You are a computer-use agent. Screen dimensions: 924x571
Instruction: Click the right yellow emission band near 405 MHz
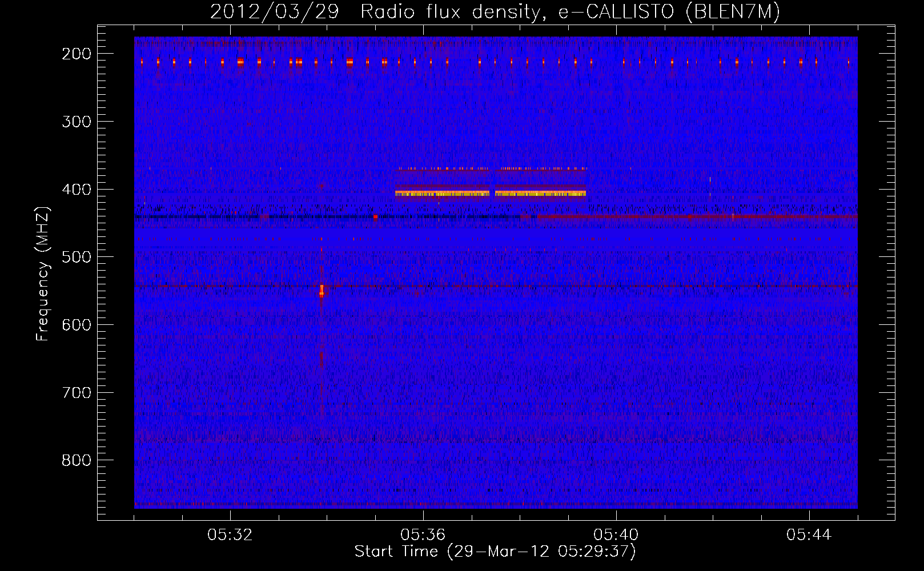click(x=540, y=194)
